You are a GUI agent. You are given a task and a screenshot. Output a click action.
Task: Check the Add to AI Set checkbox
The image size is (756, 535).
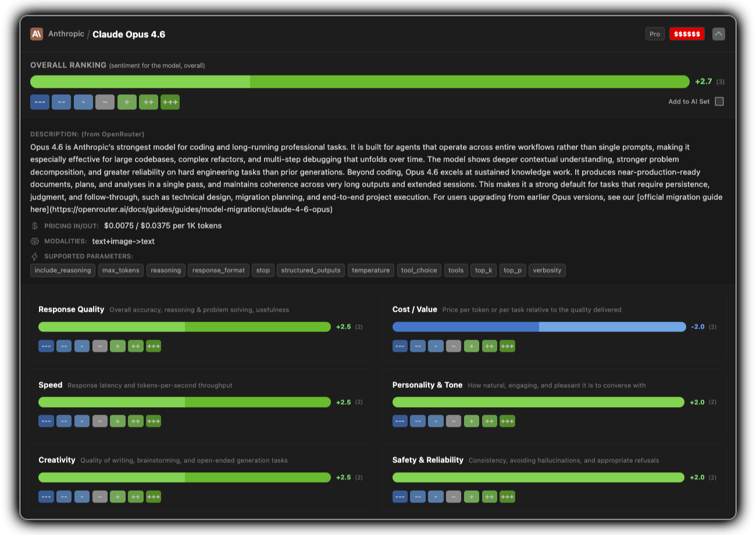(x=719, y=102)
